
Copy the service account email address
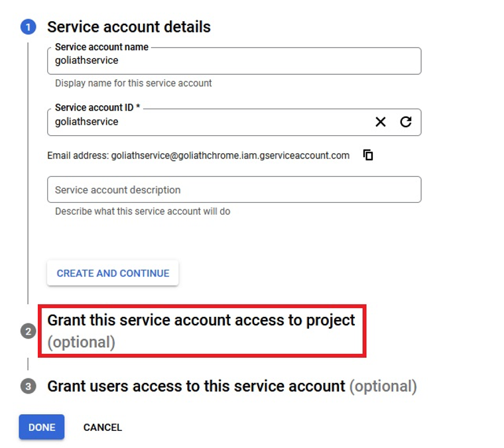pyautogui.click(x=368, y=155)
